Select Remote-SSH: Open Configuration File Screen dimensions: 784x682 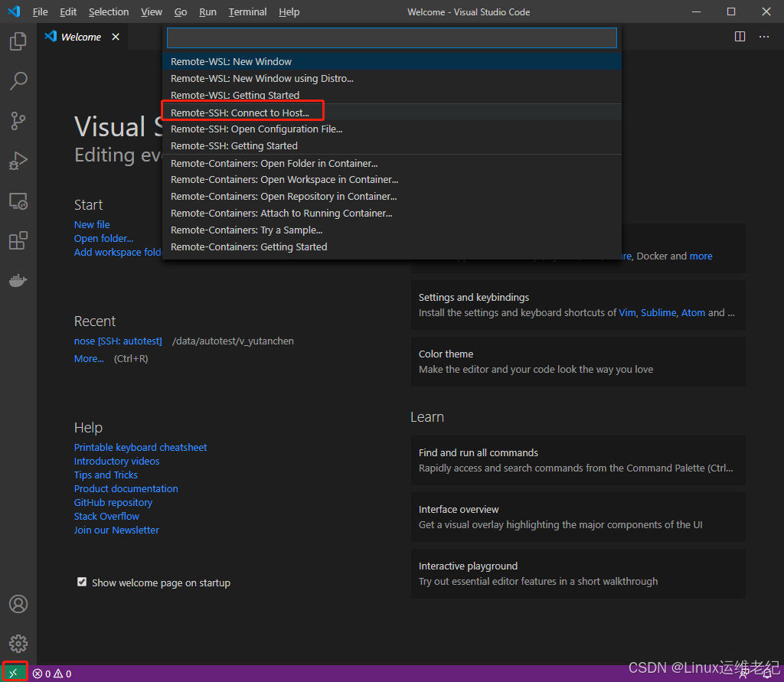pyautogui.click(x=392, y=129)
